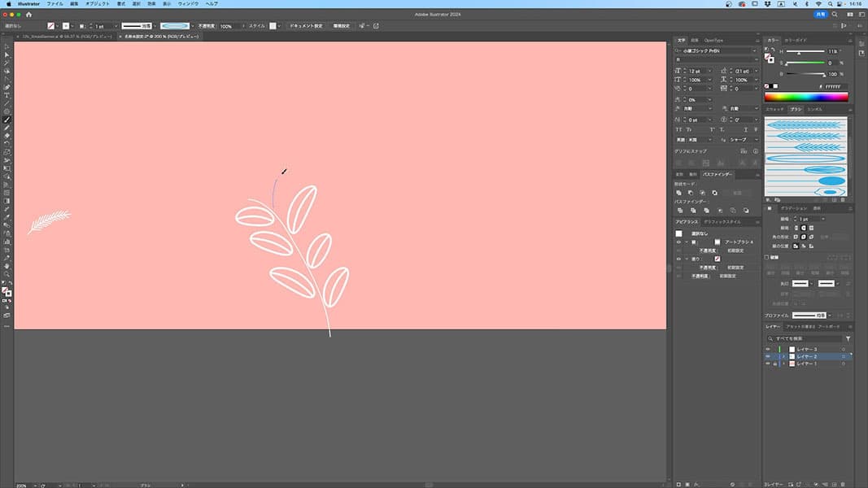Screen dimensions: 868x488
Task: Toggle visibility of レイヤー 1
Action: point(768,364)
